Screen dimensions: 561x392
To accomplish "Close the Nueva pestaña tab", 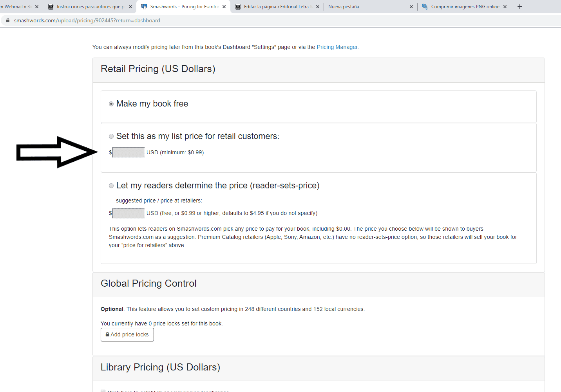I will click(x=411, y=7).
